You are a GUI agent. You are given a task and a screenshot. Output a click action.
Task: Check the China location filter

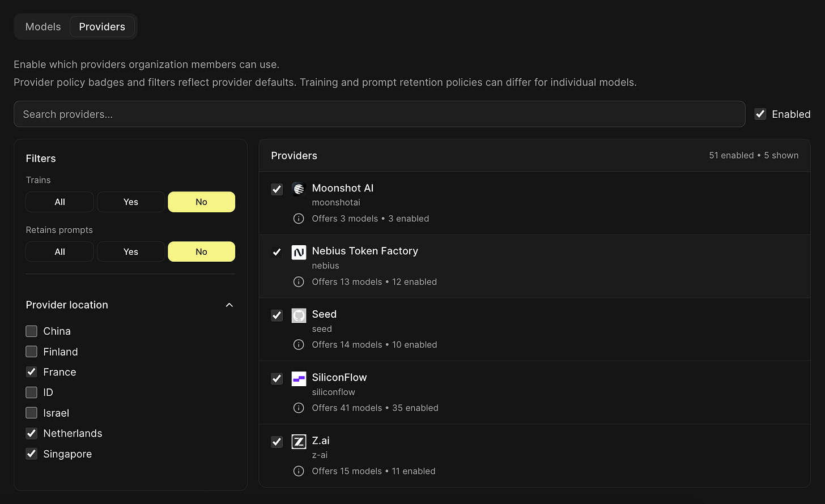[x=32, y=331]
